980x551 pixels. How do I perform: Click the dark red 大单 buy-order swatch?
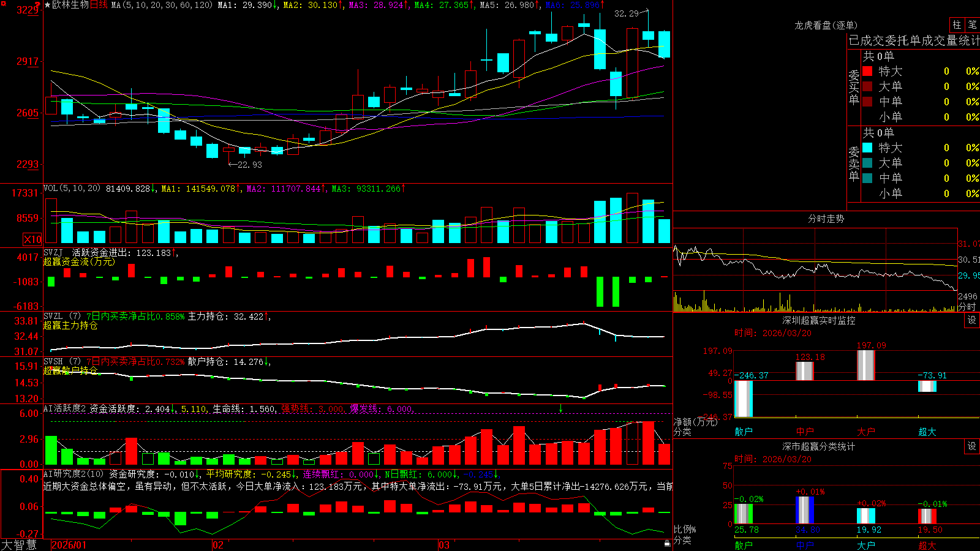867,86
